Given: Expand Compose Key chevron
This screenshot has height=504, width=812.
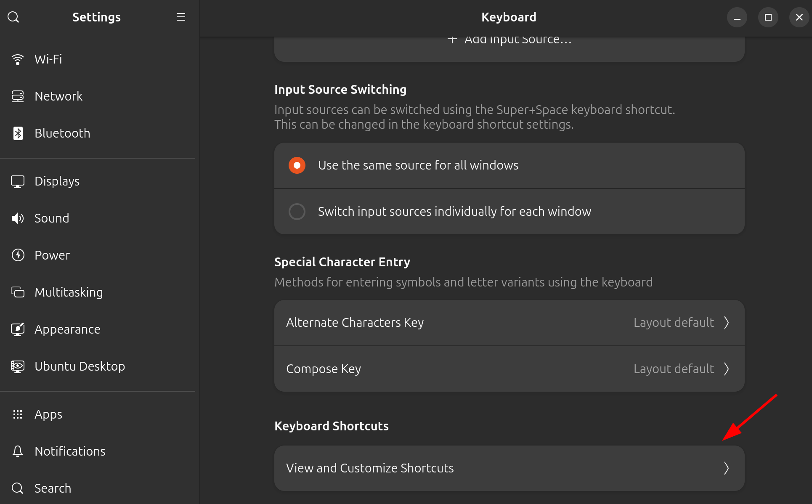Looking at the screenshot, I should coord(726,369).
